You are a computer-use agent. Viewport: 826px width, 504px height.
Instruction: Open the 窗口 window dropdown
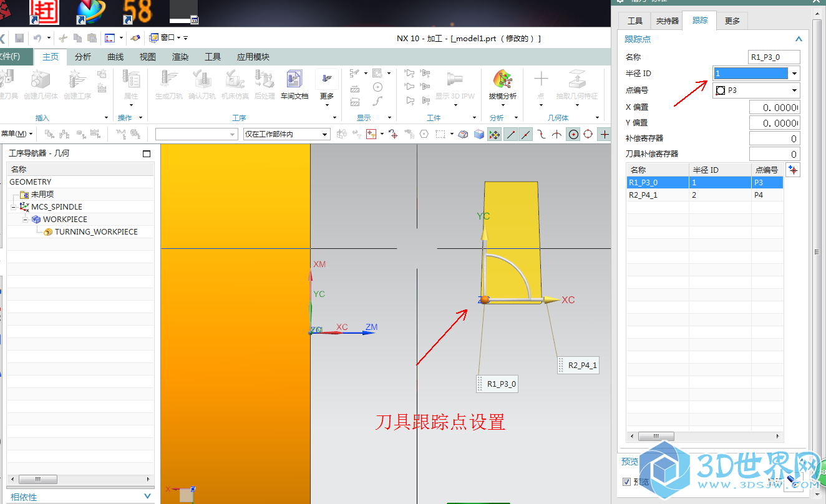[x=168, y=38]
